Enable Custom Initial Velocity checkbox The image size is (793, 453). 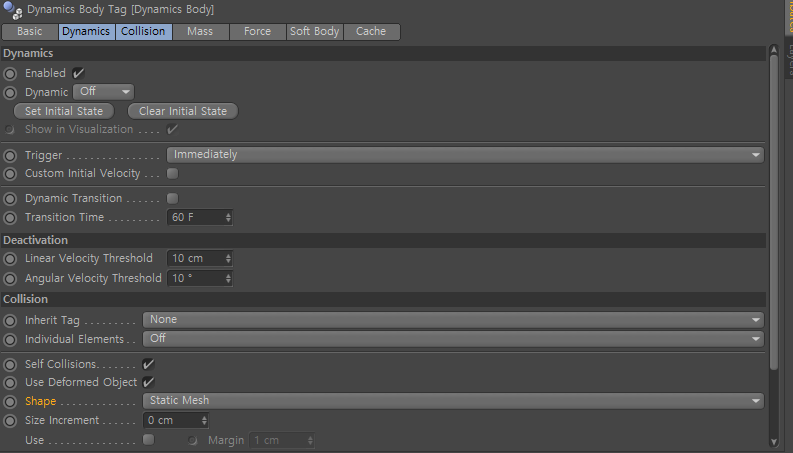tap(172, 173)
